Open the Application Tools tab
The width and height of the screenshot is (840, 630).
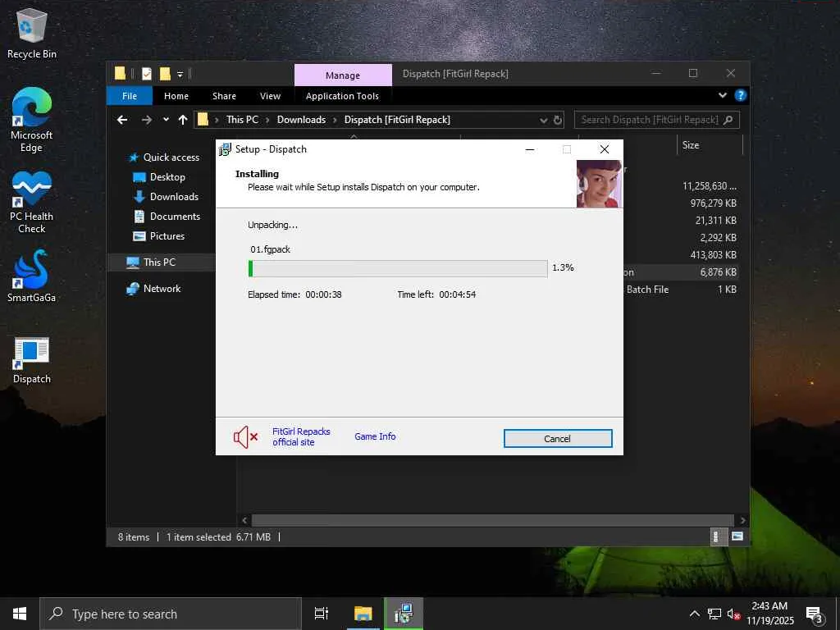[x=342, y=96]
